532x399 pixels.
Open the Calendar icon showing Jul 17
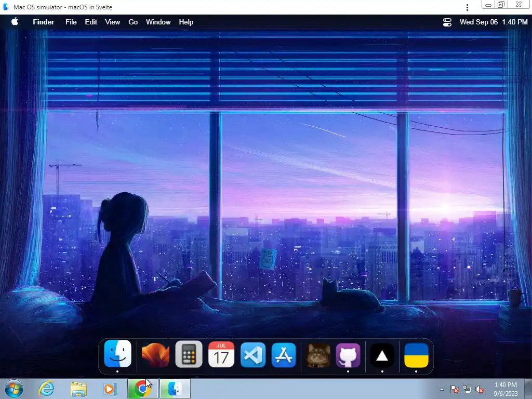[221, 354]
